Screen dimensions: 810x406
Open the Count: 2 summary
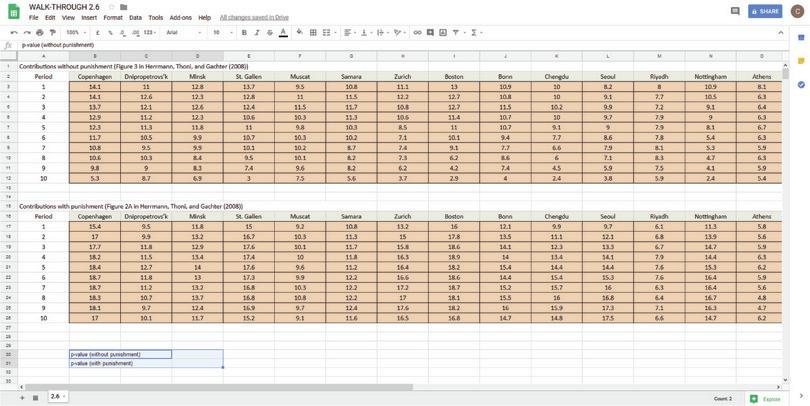723,399
